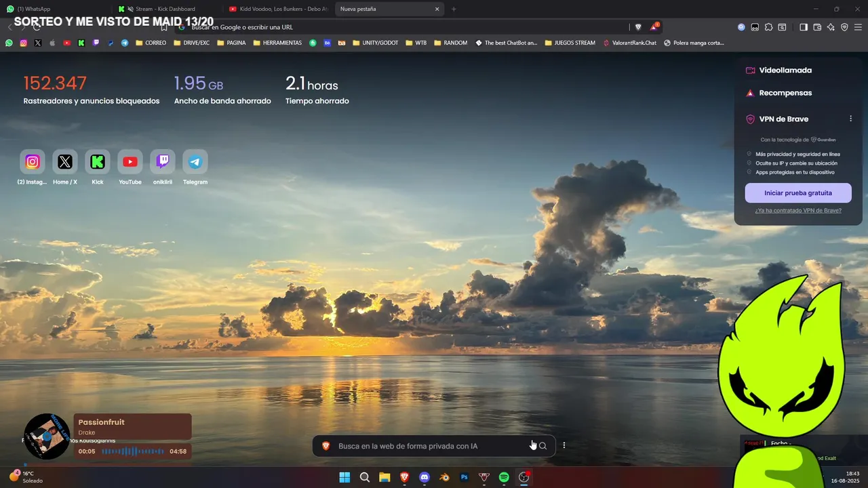This screenshot has height=488, width=868.
Task: Open the WhatsApp bookmark icon
Action: tap(9, 43)
